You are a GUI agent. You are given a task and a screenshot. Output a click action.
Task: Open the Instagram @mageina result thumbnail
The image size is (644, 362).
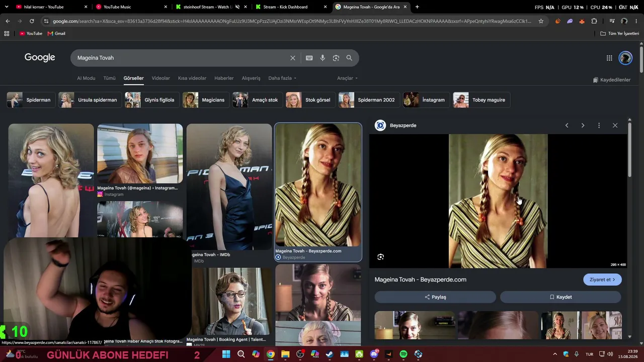tap(140, 153)
